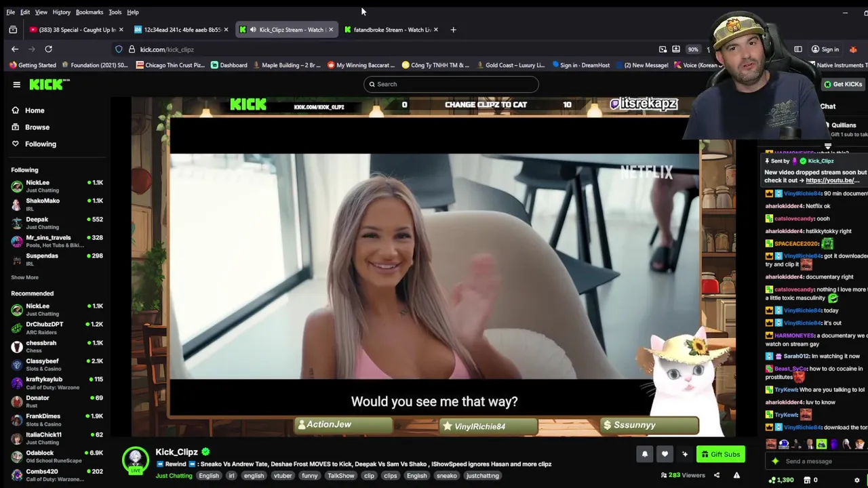The image size is (868, 488).
Task: Expand Show more under Following list
Action: [24, 277]
